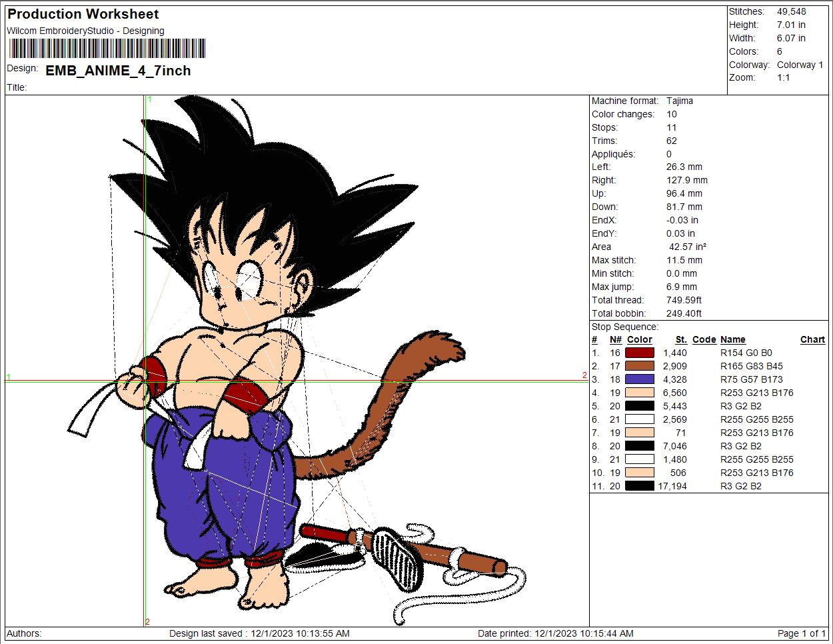833x644 pixels.
Task: Click the St. column header
Action: (680, 339)
